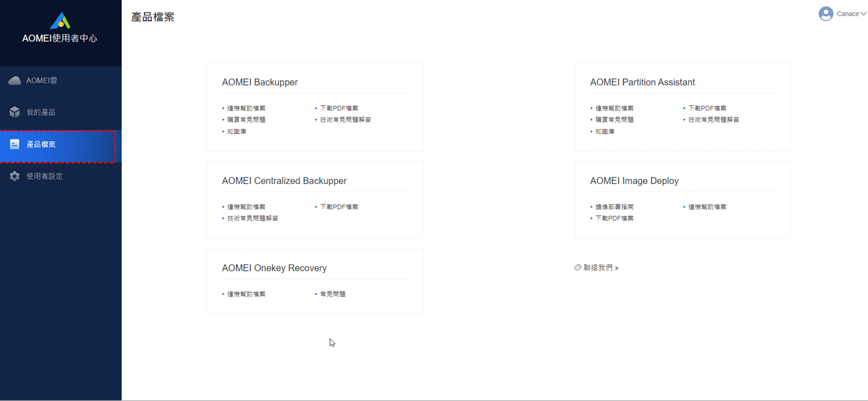Open Image Deploy 鏡像部署指南 link
Image resolution: width=868 pixels, height=401 pixels.
click(x=614, y=207)
